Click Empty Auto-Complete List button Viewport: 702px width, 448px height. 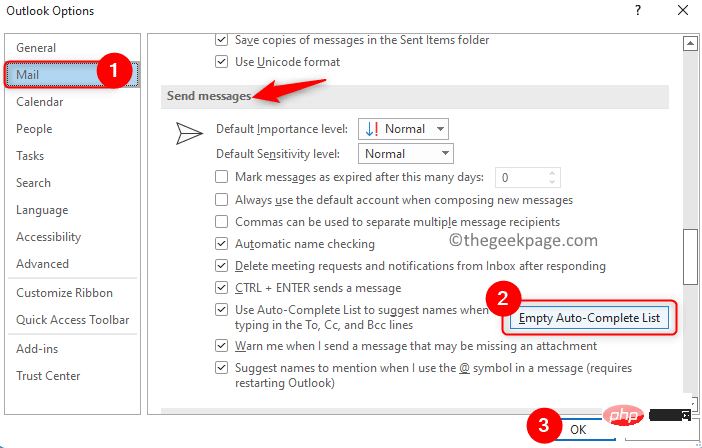(x=589, y=318)
